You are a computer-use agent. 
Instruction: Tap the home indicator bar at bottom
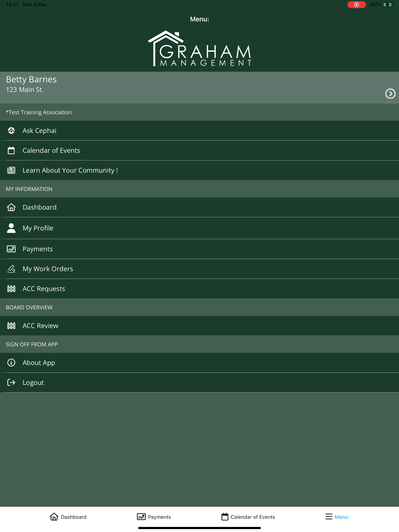[x=199, y=528]
